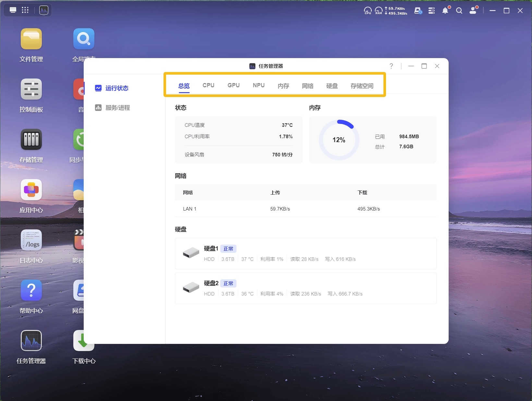The height and width of the screenshot is (401, 532).
Task: Maximize the 任务管理器 window
Action: click(x=424, y=66)
